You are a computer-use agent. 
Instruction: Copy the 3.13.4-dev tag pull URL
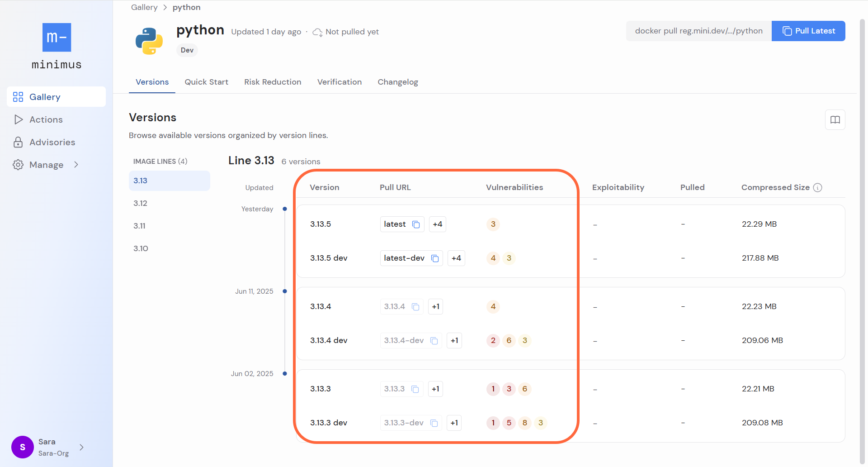434,340
